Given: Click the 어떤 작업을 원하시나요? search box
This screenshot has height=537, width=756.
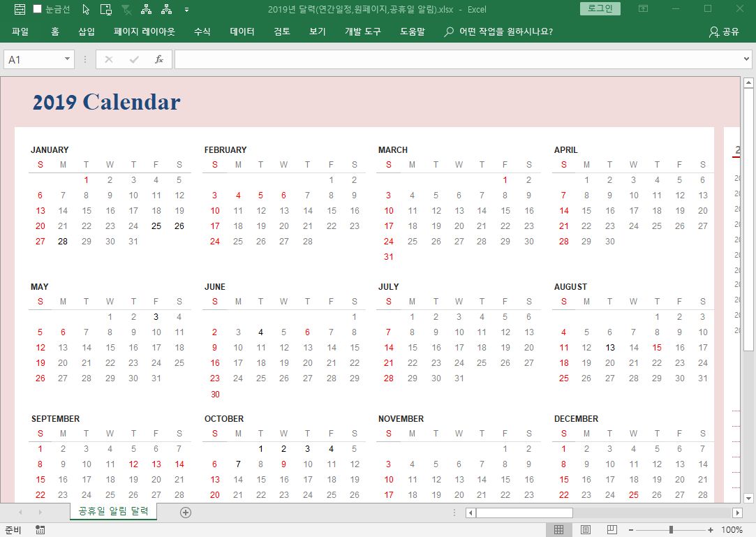Looking at the screenshot, I should 498,31.
